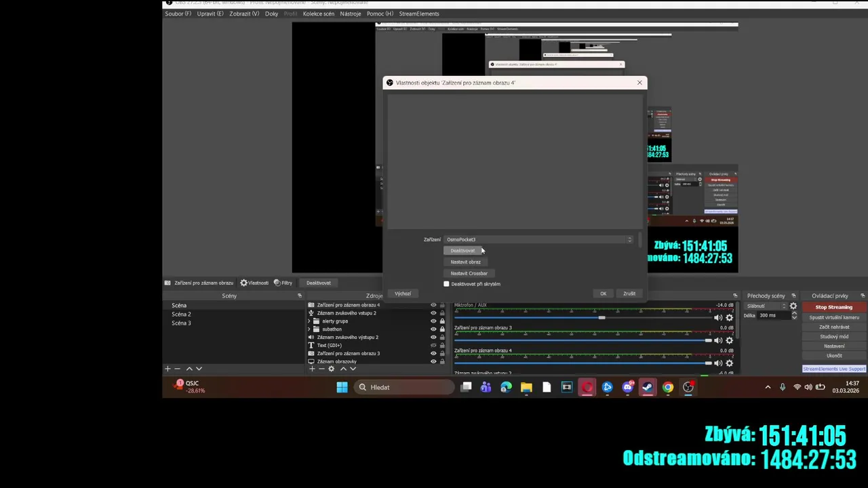The image size is (868, 488).
Task: Open the Zařízení dropdown showing OsmoPocket3
Action: pyautogui.click(x=539, y=239)
